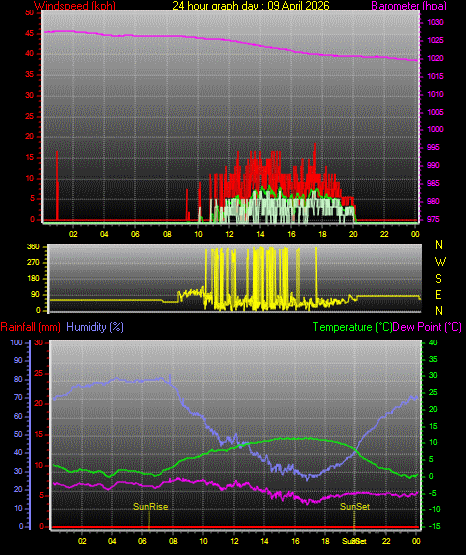Click the 40 value on the windspeed axis

(30, 54)
